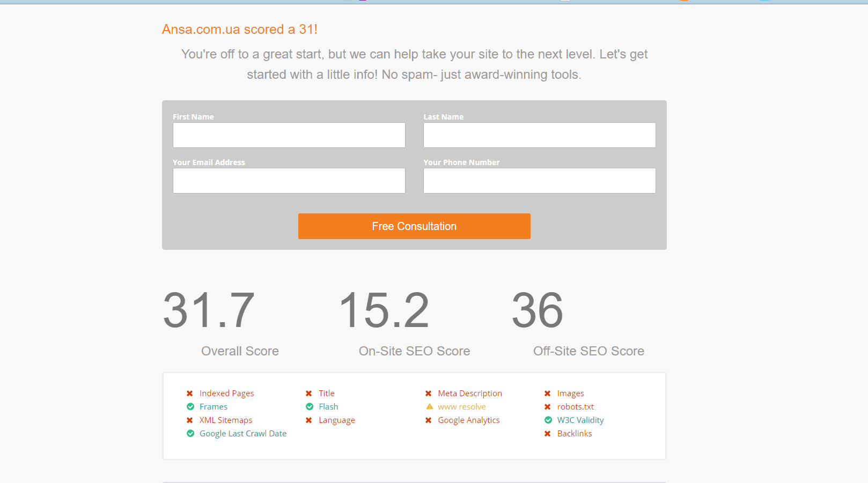Open the robots.txt result link
Viewport: 868px width, 483px height.
[576, 407]
